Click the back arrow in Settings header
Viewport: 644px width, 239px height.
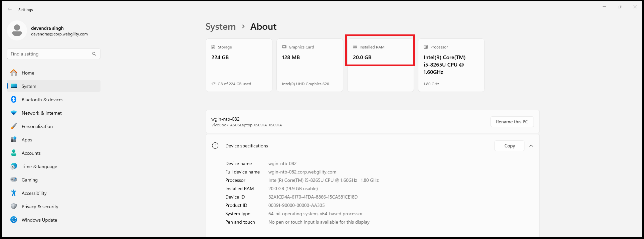[x=10, y=10]
